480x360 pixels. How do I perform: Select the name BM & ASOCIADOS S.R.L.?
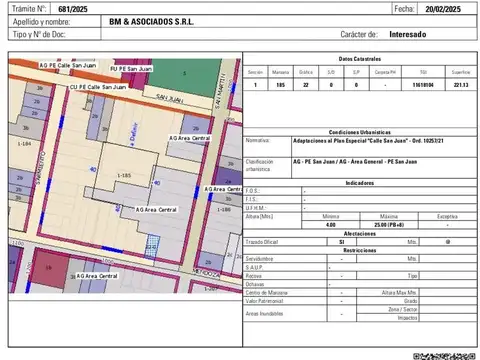151,22
